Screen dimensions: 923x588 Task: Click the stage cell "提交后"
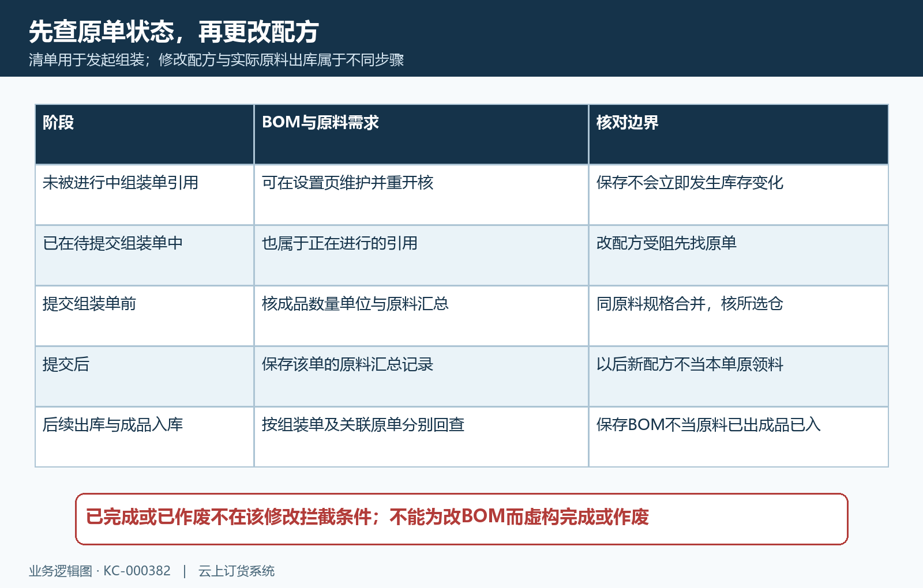pos(145,376)
